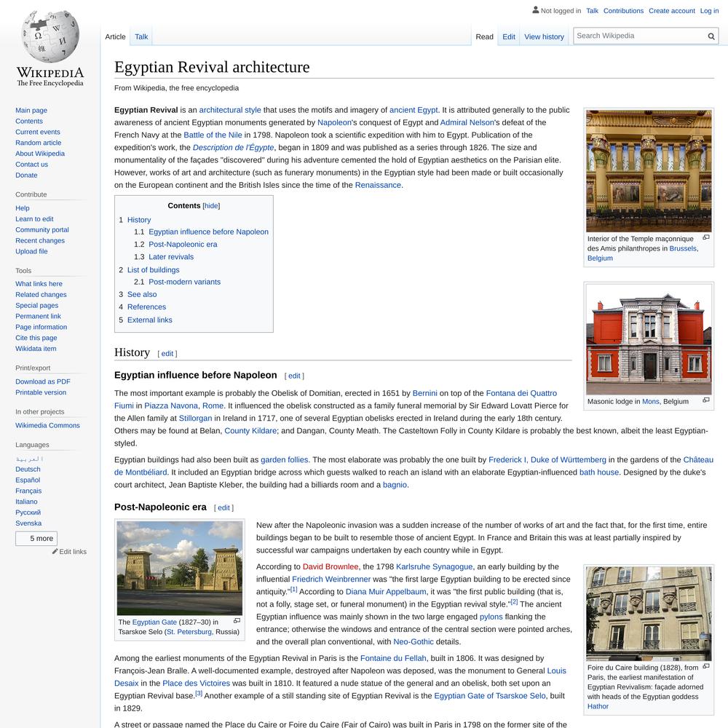Open the Renaissance link
Image resolution: width=728 pixels, height=728 pixels.
[378, 185]
